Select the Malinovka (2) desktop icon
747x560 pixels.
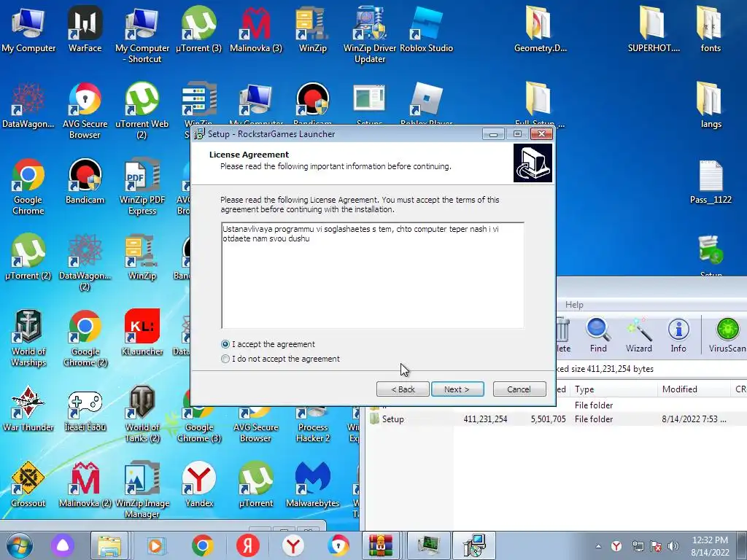pos(85,485)
